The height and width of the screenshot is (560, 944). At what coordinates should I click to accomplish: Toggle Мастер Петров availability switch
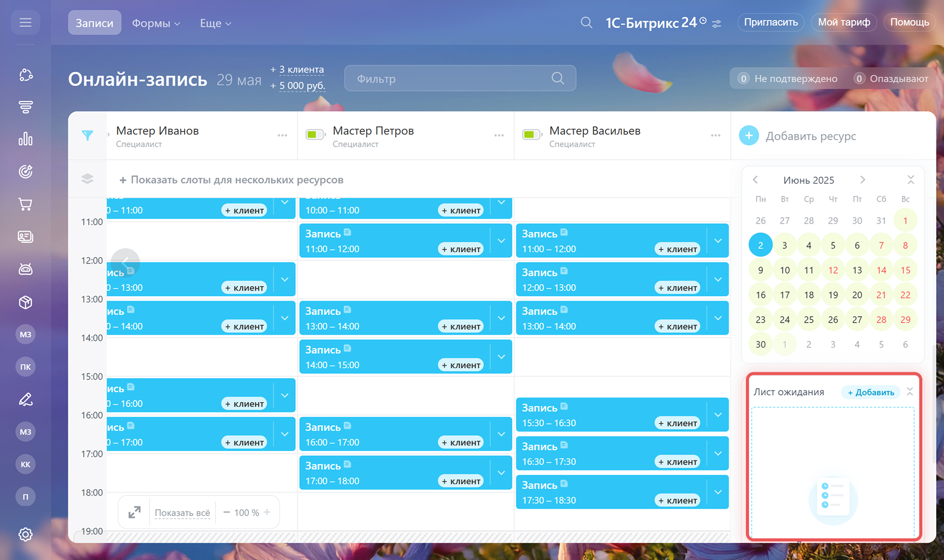pyautogui.click(x=315, y=135)
